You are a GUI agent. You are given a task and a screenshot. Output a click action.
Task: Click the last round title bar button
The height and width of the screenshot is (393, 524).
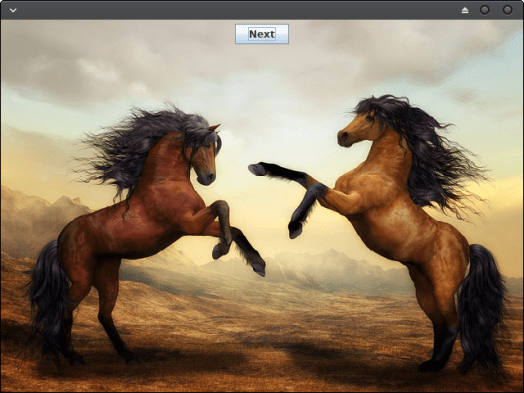(507, 10)
